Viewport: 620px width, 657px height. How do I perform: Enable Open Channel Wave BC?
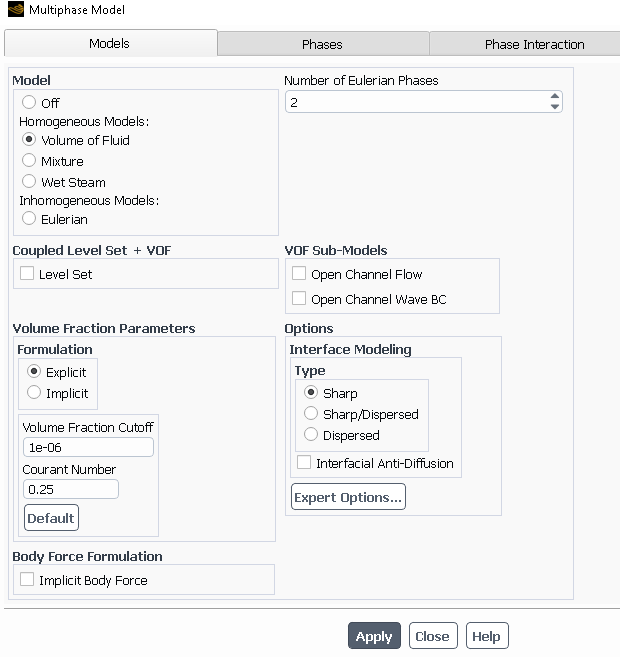point(299,299)
